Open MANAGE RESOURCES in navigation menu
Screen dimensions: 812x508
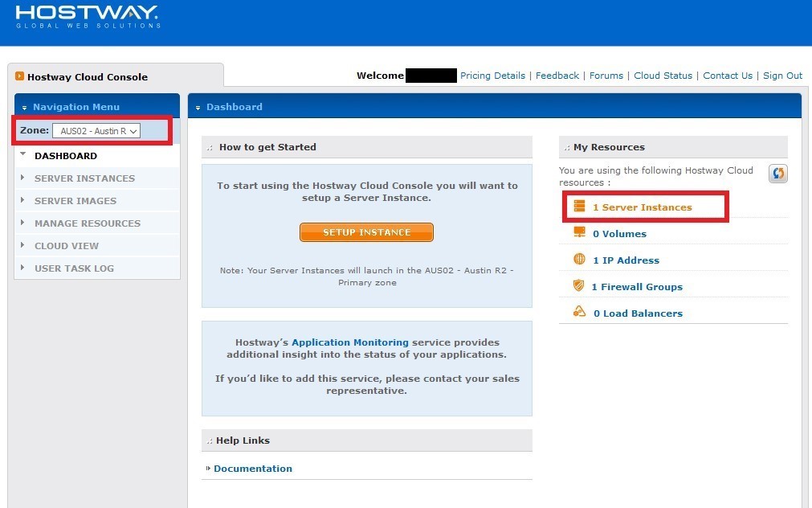(88, 223)
